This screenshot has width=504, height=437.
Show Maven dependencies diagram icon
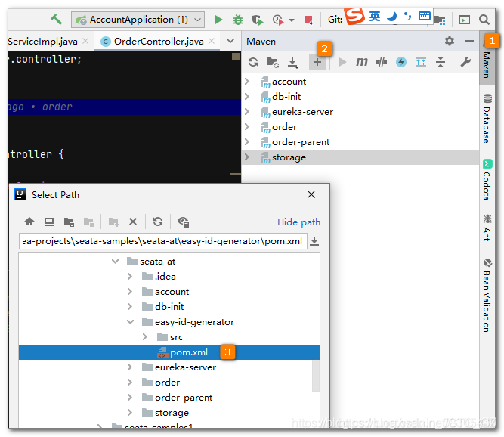(421, 62)
